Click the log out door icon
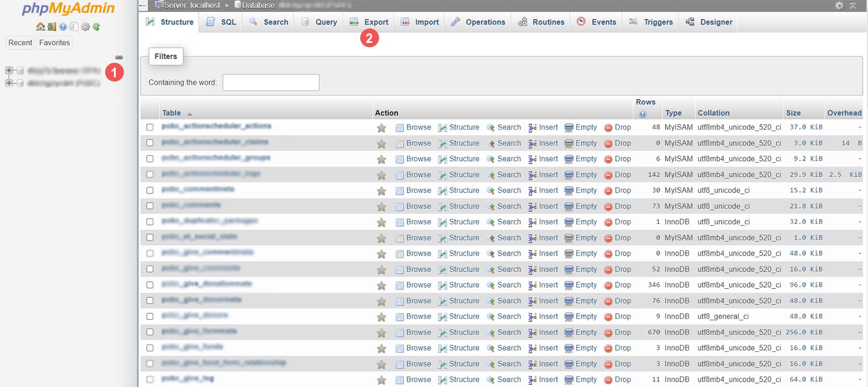 click(x=52, y=27)
